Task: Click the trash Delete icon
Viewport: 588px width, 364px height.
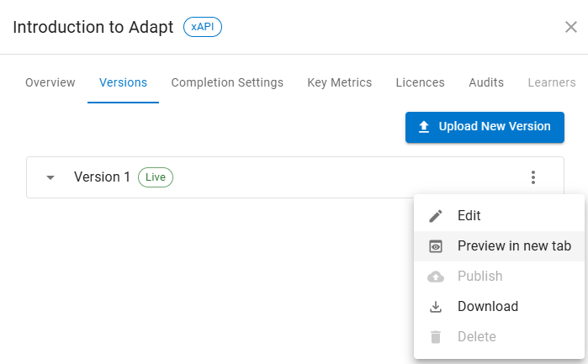Action: click(x=436, y=337)
